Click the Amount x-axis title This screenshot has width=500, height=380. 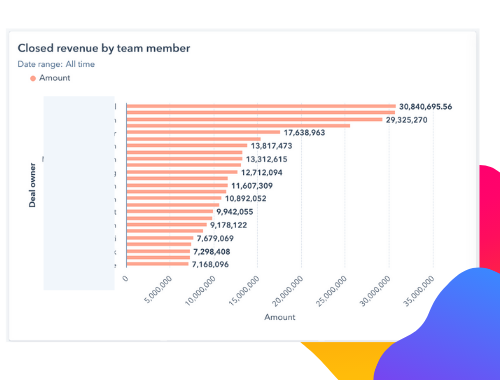tap(280, 317)
